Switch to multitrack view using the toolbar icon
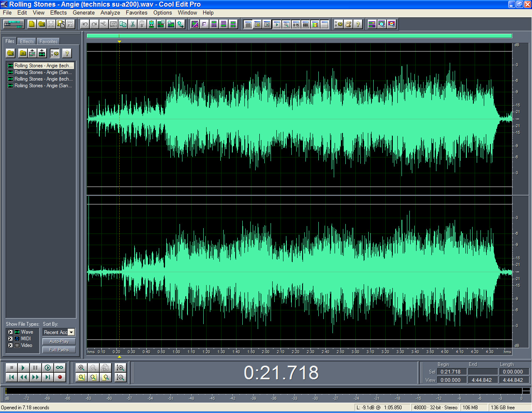 14,24
